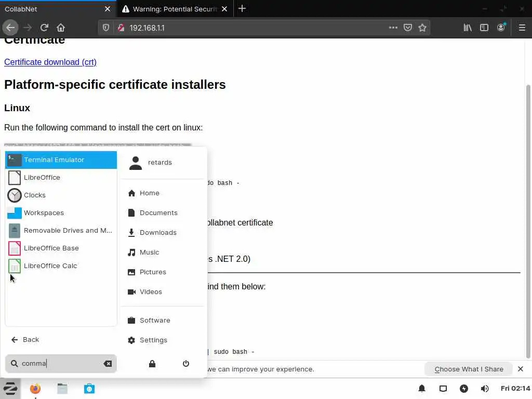
Task: Clear the search text with backspace icon
Action: tap(108, 364)
